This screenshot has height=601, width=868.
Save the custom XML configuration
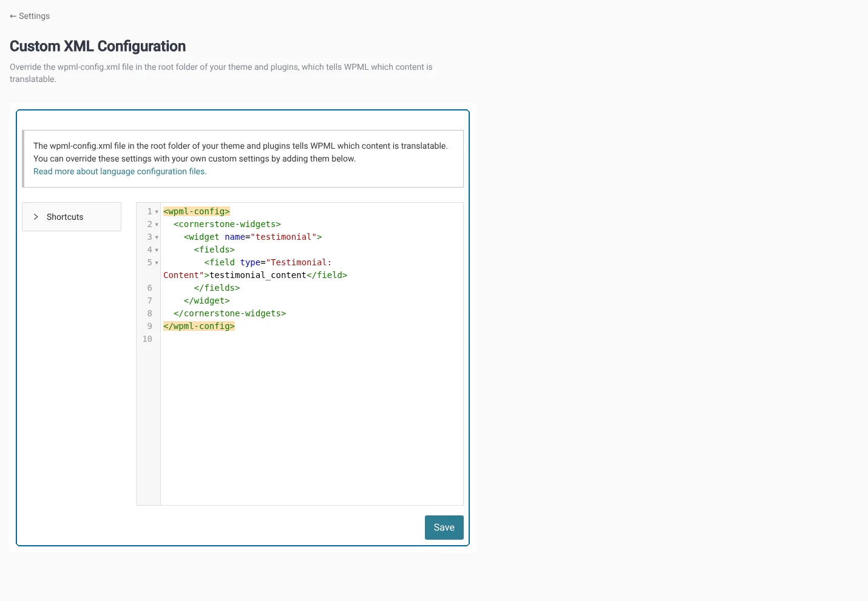tap(444, 528)
